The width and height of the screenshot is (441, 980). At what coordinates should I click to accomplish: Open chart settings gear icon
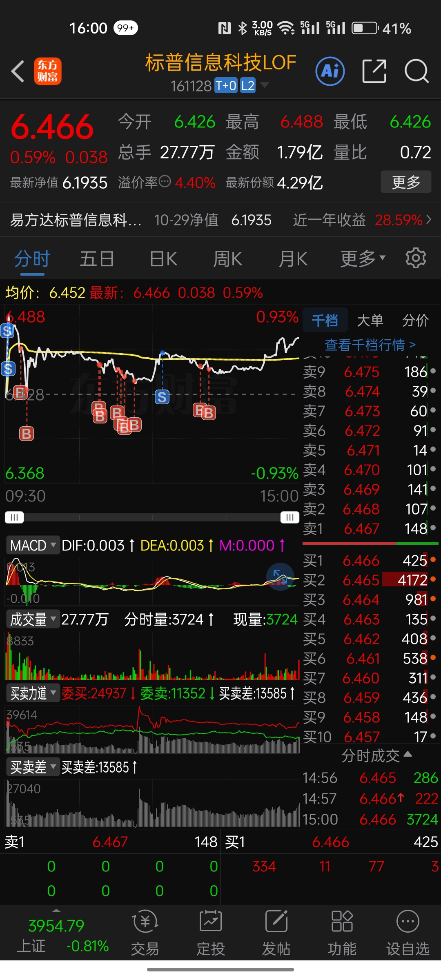416,258
